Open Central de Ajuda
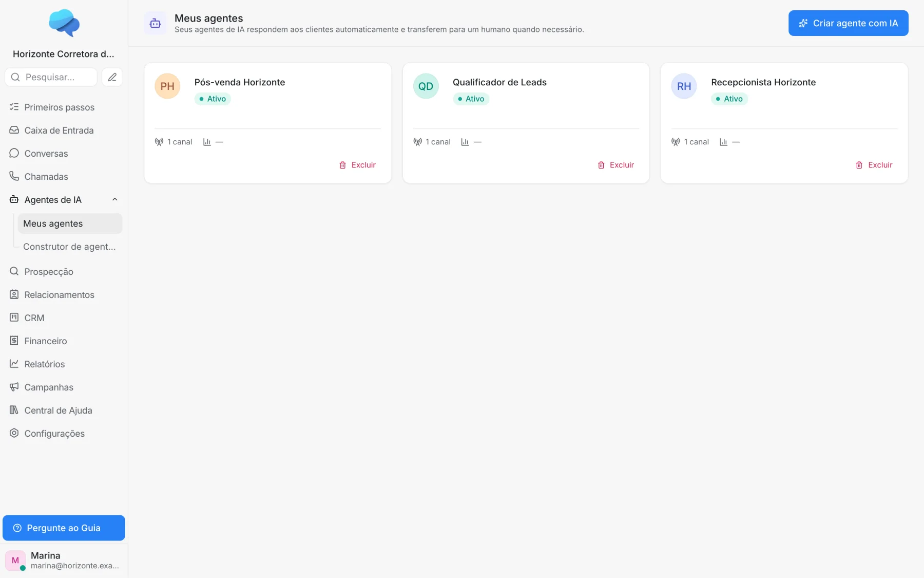Image resolution: width=924 pixels, height=578 pixels. (x=64, y=410)
